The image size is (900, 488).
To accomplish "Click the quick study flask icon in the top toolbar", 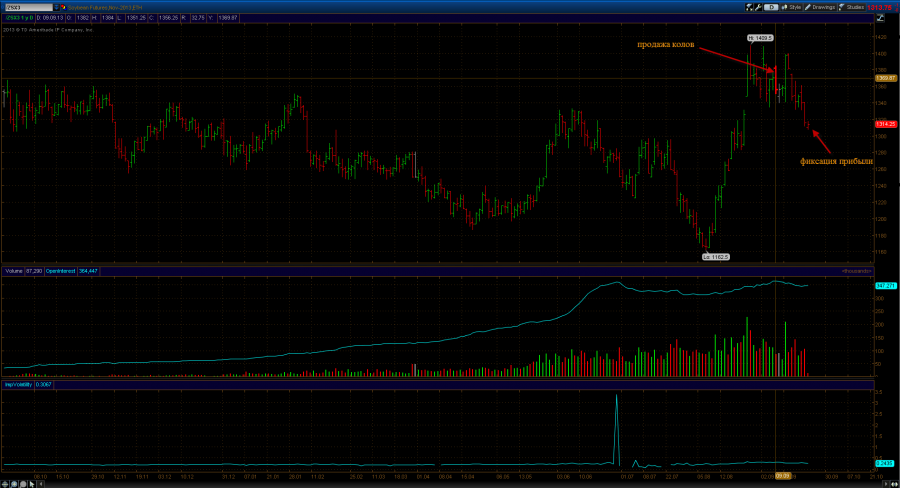I will pos(749,7).
